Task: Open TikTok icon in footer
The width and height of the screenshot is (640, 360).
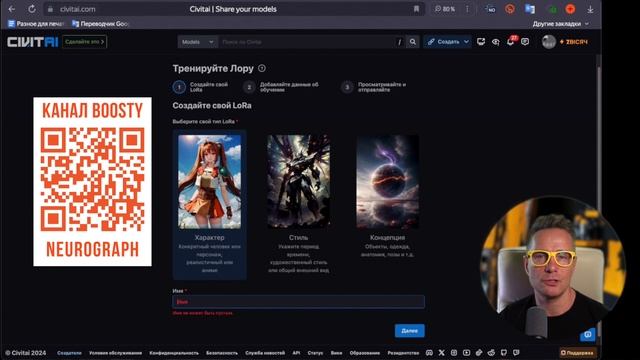Action: (x=479, y=353)
